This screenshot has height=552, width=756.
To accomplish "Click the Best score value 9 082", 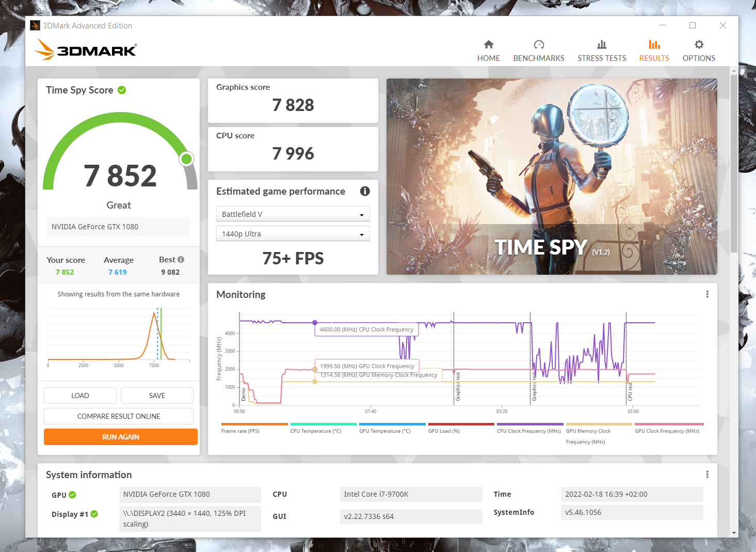I will [170, 272].
